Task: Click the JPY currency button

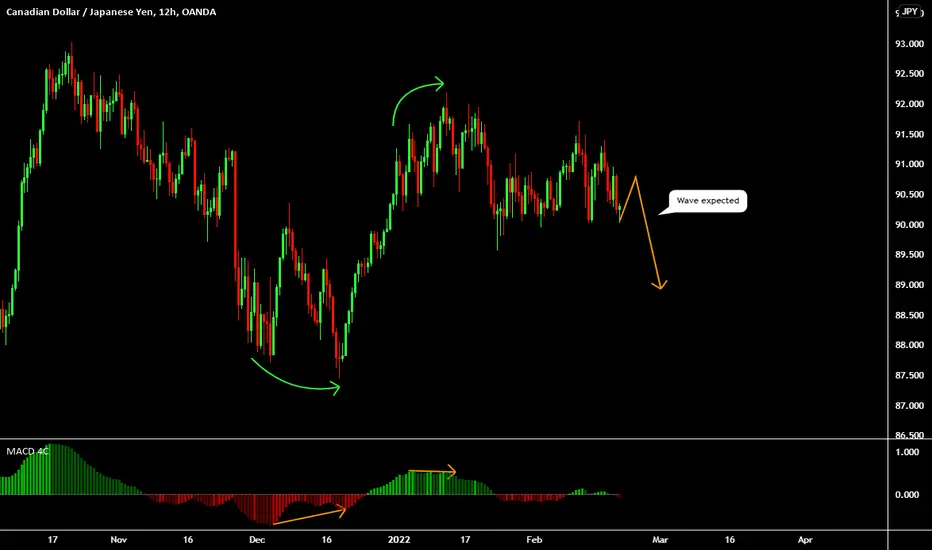Action: [910, 11]
